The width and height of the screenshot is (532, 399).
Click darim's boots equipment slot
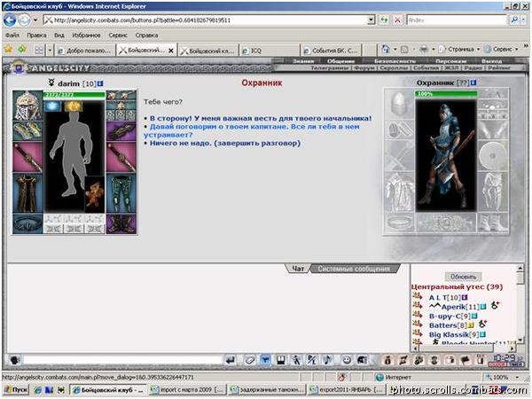point(121,223)
